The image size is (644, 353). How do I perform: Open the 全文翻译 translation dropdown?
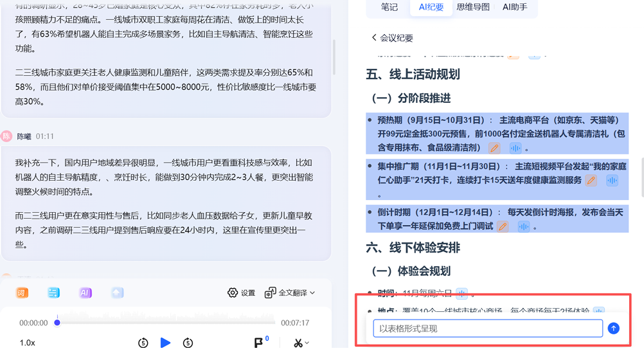[x=290, y=293]
